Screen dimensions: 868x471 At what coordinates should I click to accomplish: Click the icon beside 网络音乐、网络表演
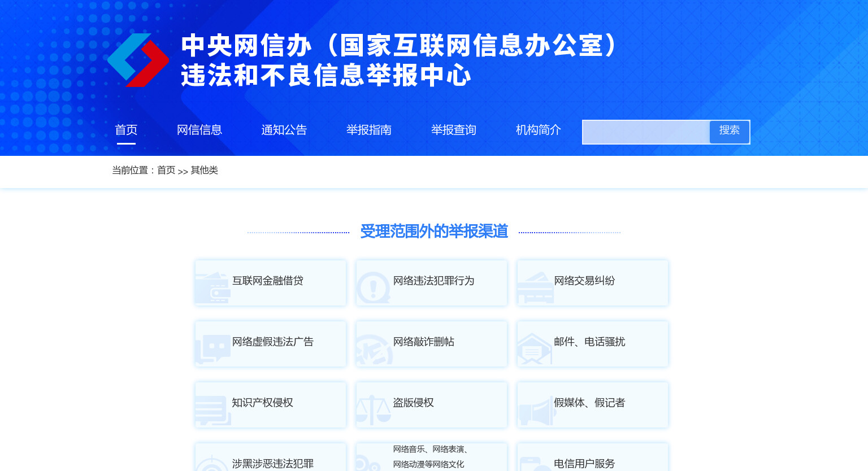pyautogui.click(x=368, y=464)
